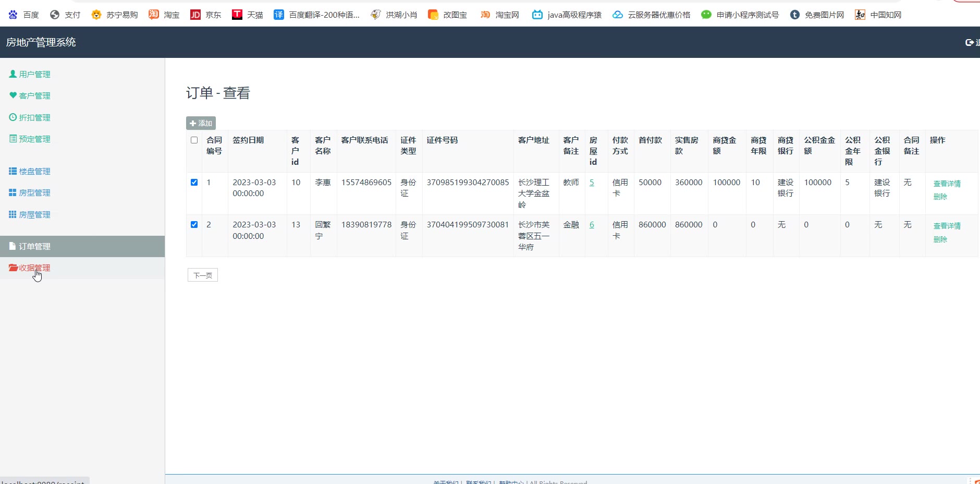The image size is (980, 484).
Task: Click the list icon beside 预定管理
Action: point(13,139)
